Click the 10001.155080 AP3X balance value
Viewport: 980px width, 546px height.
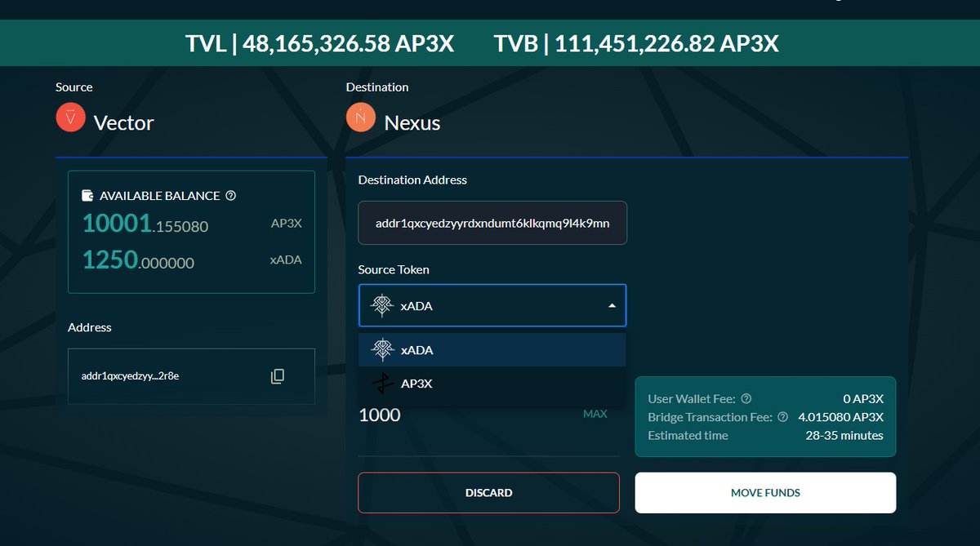(x=145, y=224)
